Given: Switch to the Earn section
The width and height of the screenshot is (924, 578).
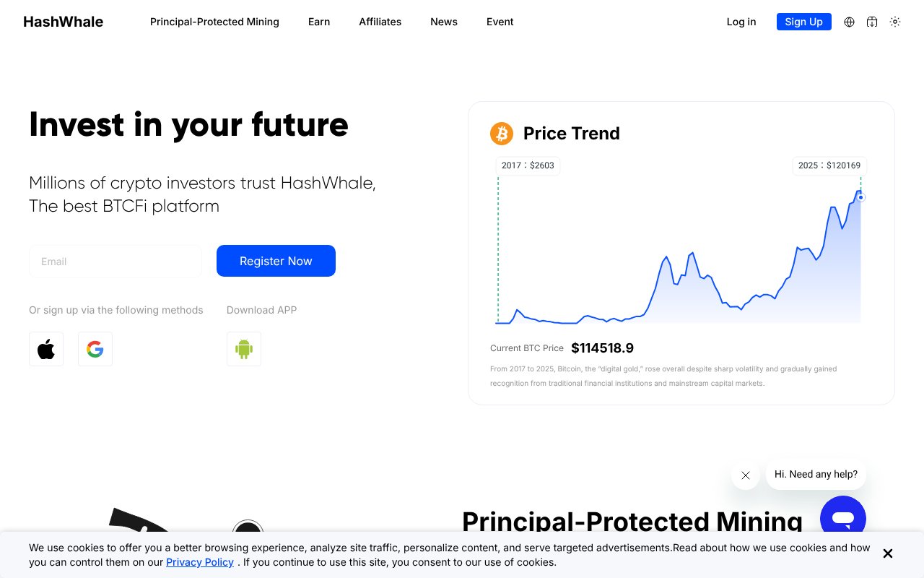Looking at the screenshot, I should pos(319,22).
